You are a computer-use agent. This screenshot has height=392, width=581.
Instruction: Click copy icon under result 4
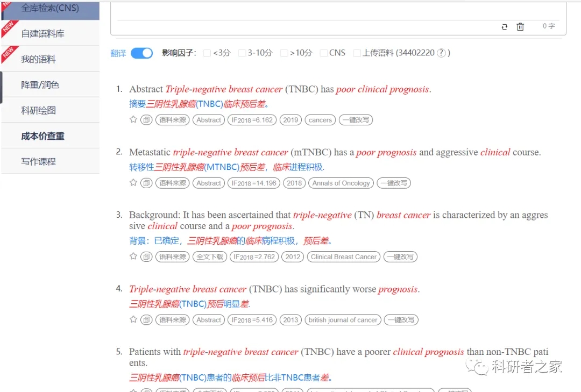coord(146,320)
